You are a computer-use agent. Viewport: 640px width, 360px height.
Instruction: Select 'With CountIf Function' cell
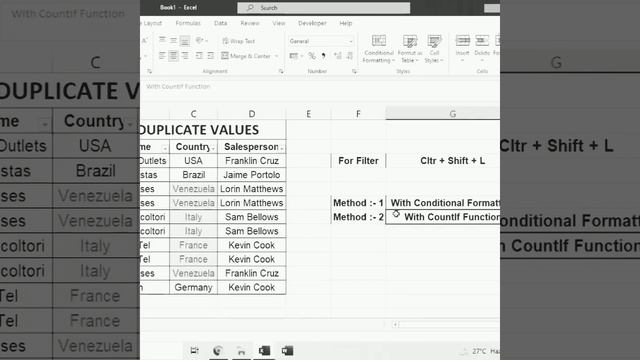pyautogui.click(x=443, y=217)
